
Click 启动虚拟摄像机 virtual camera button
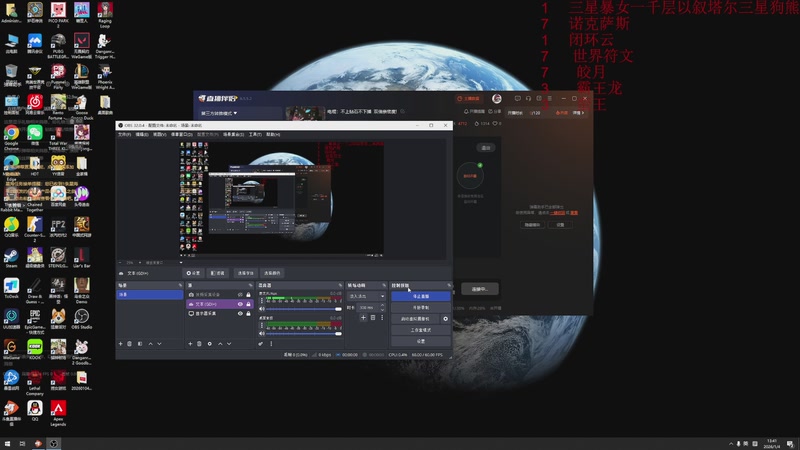(415, 319)
